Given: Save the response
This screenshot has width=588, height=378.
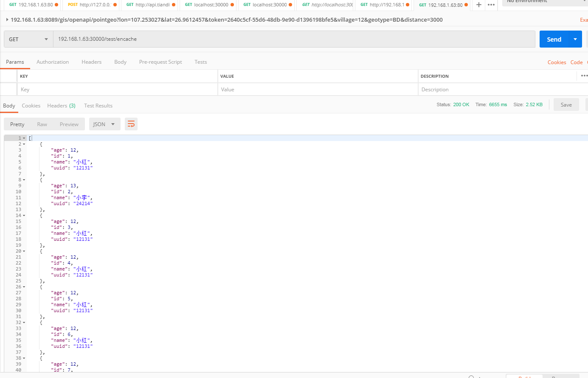Looking at the screenshot, I should click(566, 104).
